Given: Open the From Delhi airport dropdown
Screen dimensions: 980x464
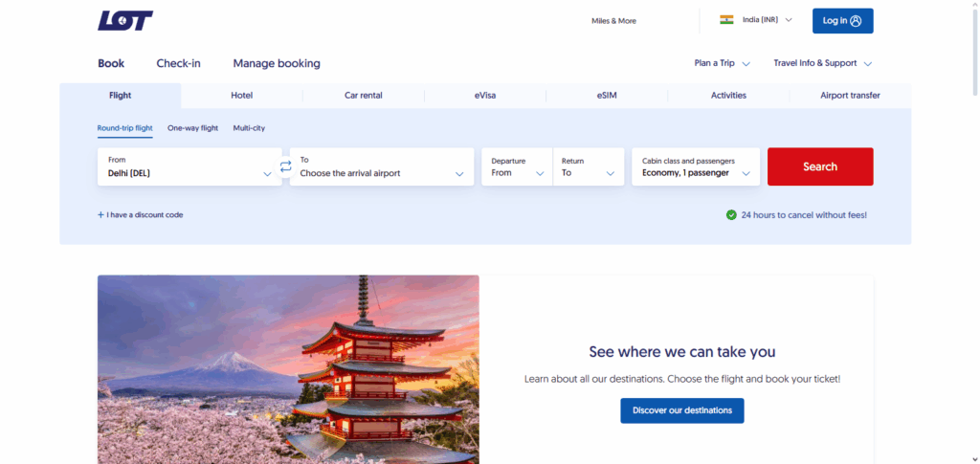Looking at the screenshot, I should click(189, 166).
